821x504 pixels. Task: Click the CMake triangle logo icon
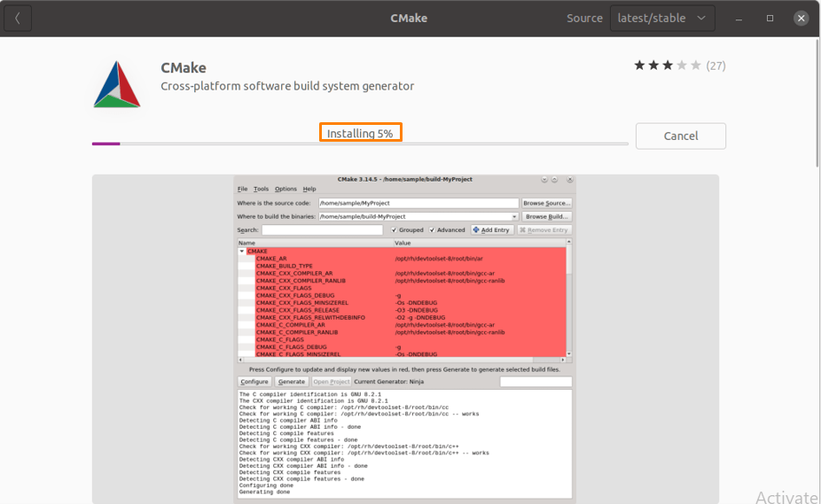pos(117,84)
